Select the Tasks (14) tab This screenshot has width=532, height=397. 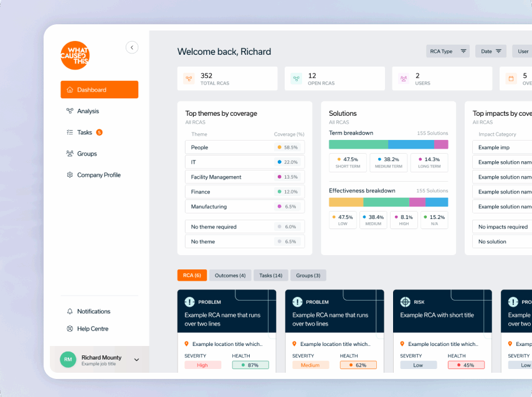270,275
